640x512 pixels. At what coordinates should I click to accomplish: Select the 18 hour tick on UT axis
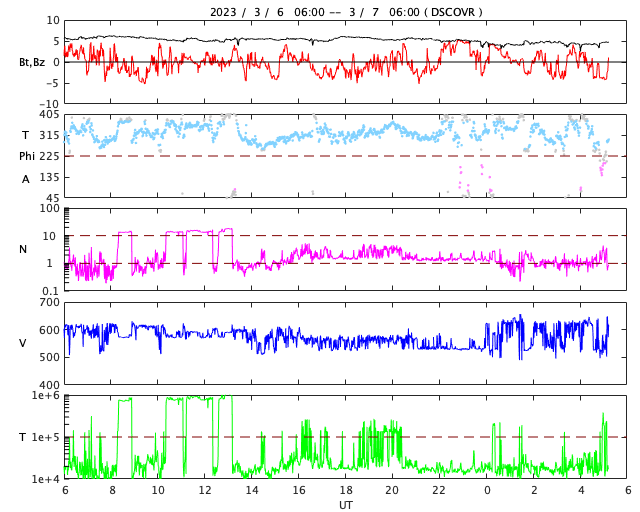click(x=346, y=490)
